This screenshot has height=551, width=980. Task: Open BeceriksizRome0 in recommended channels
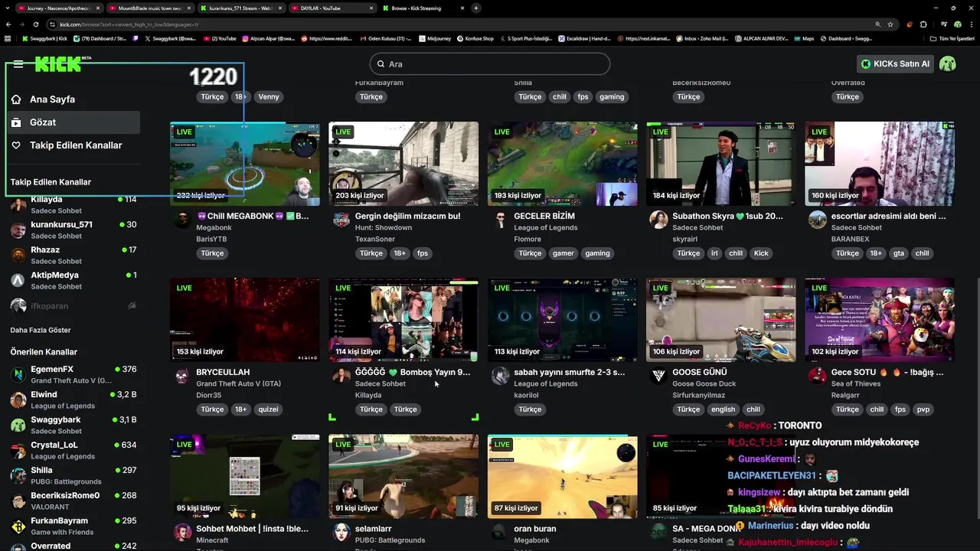point(73,501)
